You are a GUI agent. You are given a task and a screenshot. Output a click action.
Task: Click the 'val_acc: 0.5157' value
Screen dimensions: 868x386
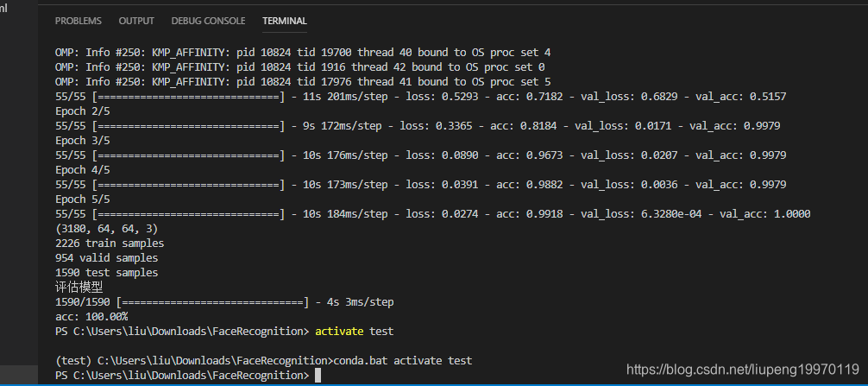(x=740, y=97)
